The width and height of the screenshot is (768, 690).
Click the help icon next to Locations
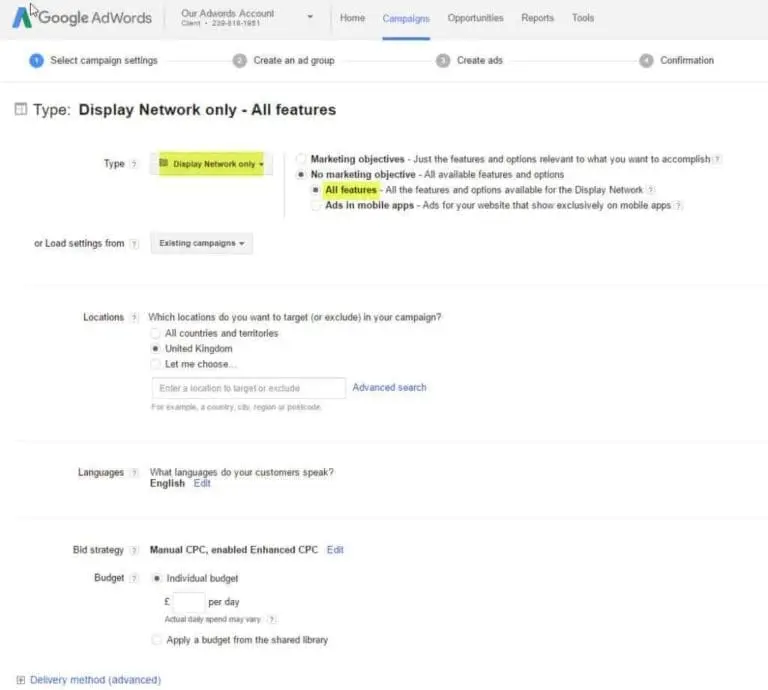(134, 317)
